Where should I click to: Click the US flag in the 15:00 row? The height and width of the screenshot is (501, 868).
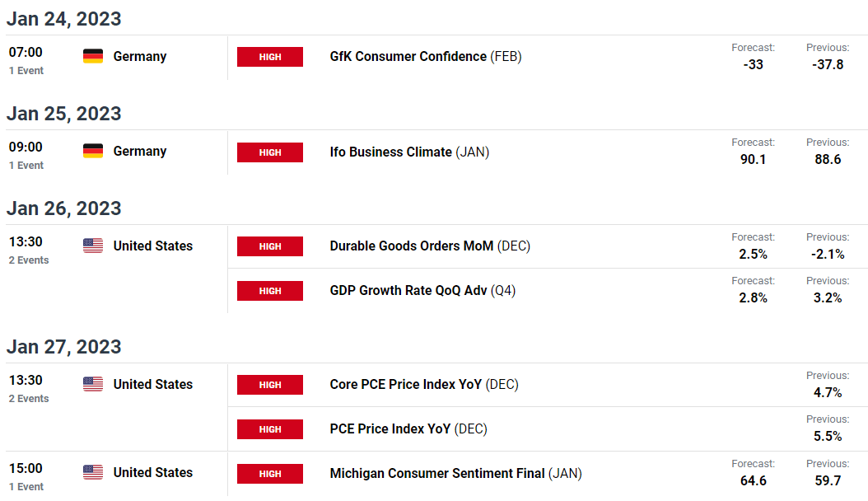tap(93, 472)
